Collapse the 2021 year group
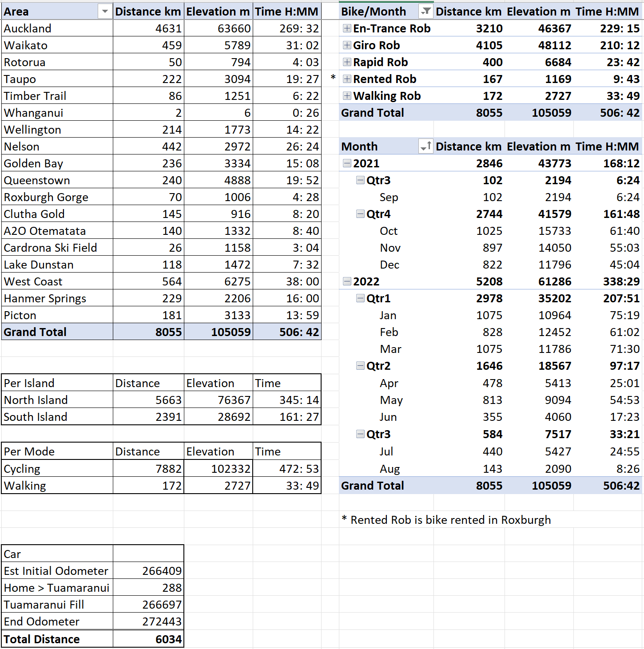This screenshot has height=649, width=644. tap(347, 163)
